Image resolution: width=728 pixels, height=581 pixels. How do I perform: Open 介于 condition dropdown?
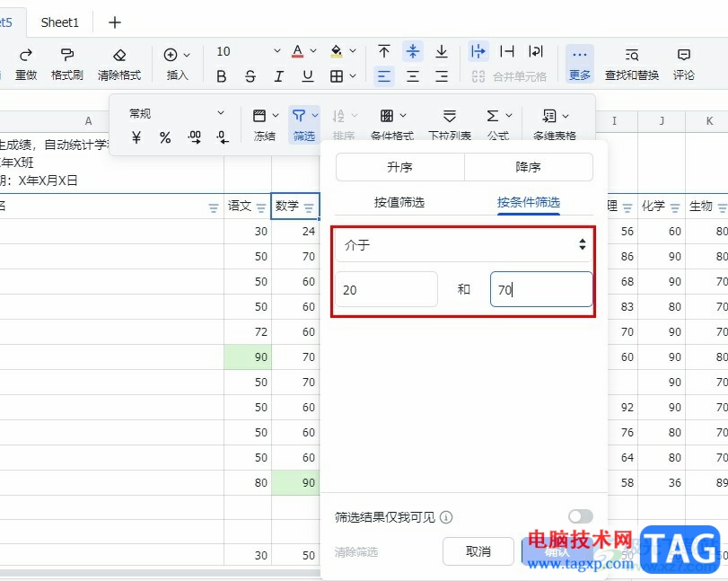pos(464,245)
